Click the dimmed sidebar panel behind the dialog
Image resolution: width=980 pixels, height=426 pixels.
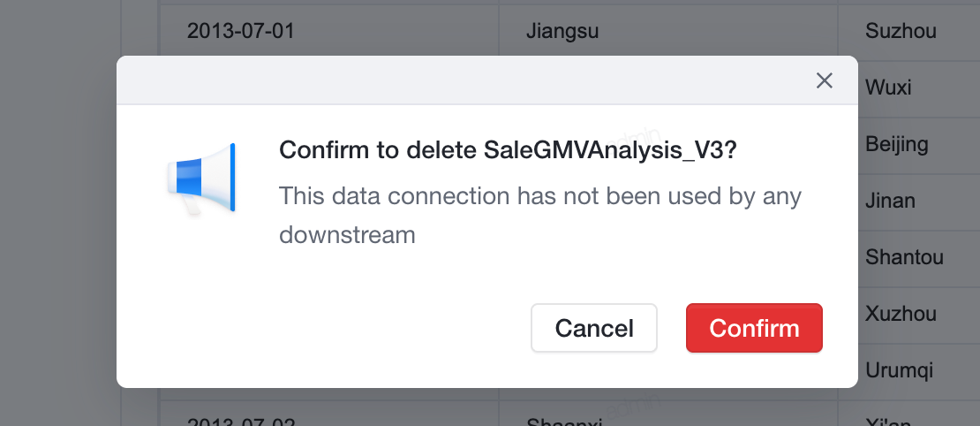pos(59,213)
